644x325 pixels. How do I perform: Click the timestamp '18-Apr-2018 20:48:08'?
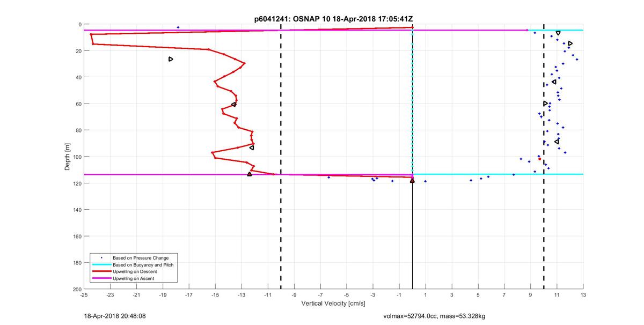(x=115, y=316)
